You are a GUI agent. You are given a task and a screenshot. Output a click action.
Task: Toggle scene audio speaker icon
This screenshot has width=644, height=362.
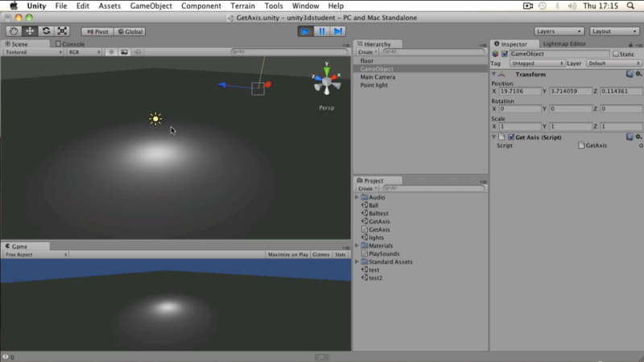[x=137, y=52]
